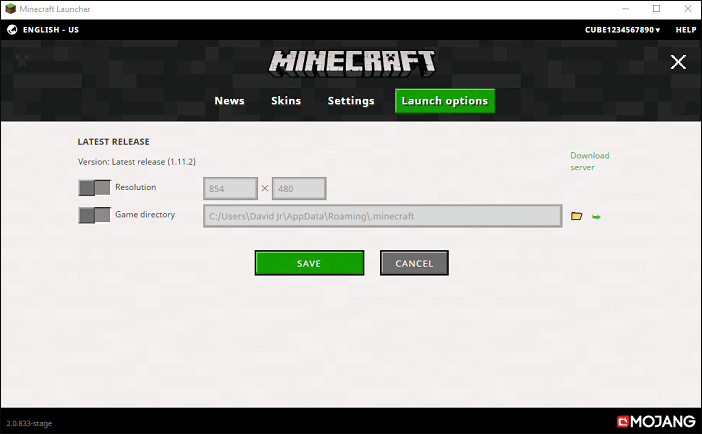Open the game directory folder icon

click(x=576, y=216)
